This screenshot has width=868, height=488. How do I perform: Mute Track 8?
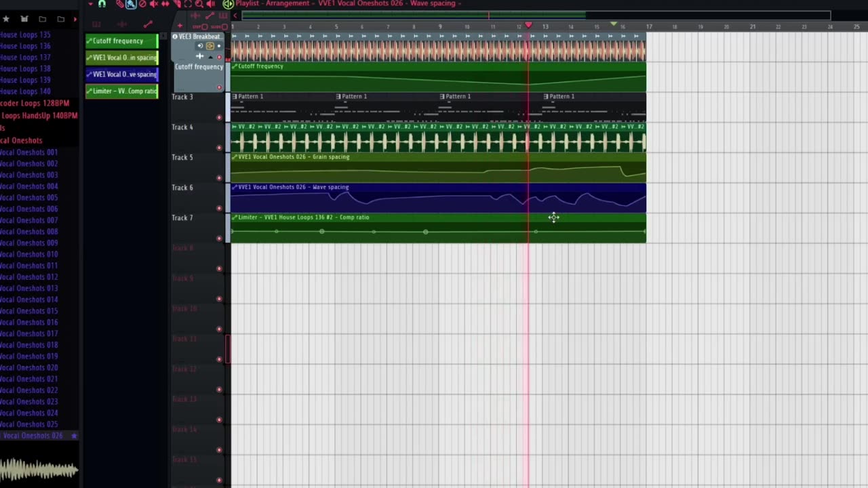click(x=219, y=268)
